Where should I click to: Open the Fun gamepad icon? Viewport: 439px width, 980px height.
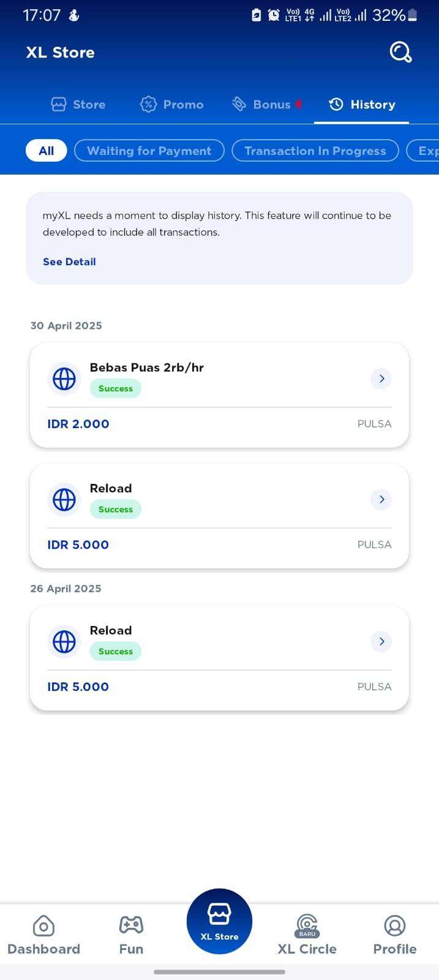(x=131, y=925)
